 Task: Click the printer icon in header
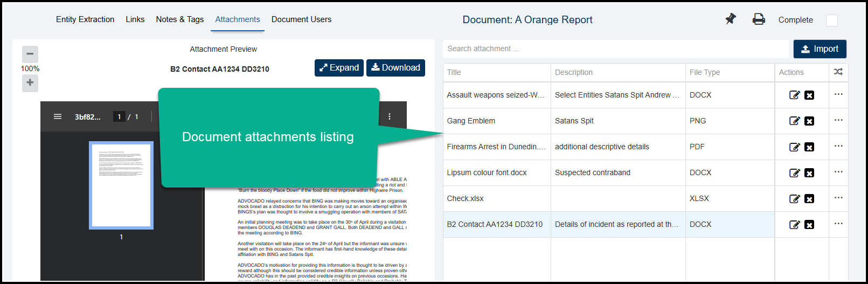[x=759, y=19]
